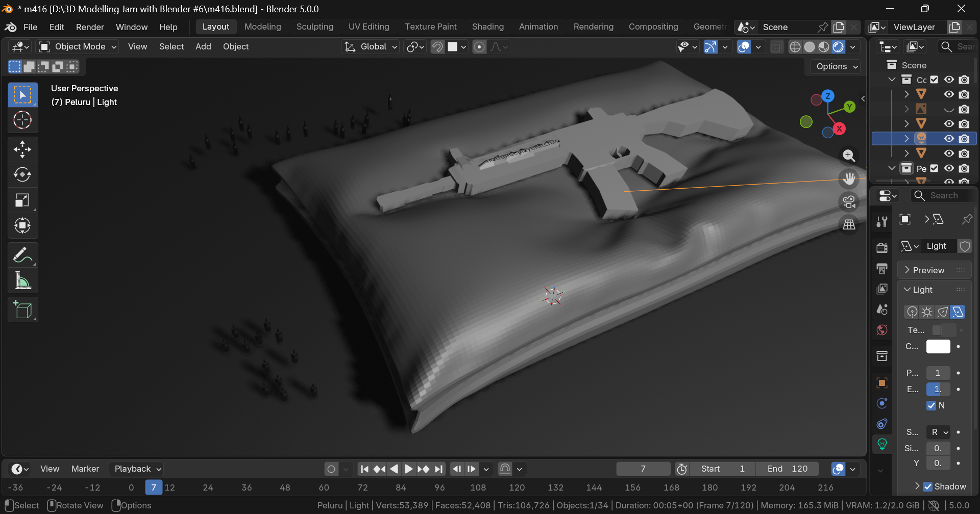Click the pan view hand gizmo
This screenshot has width=980, height=514.
[x=849, y=178]
